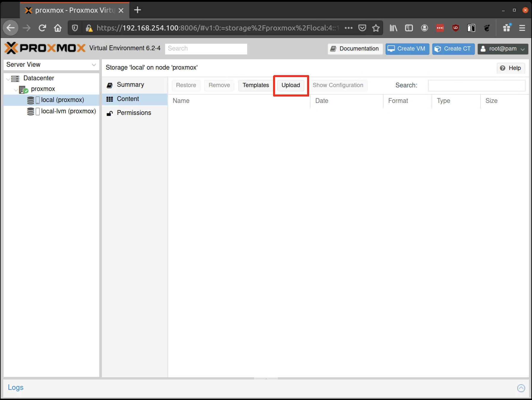Image resolution: width=532 pixels, height=400 pixels.
Task: Click Create CT in the top toolbar
Action: 453,49
